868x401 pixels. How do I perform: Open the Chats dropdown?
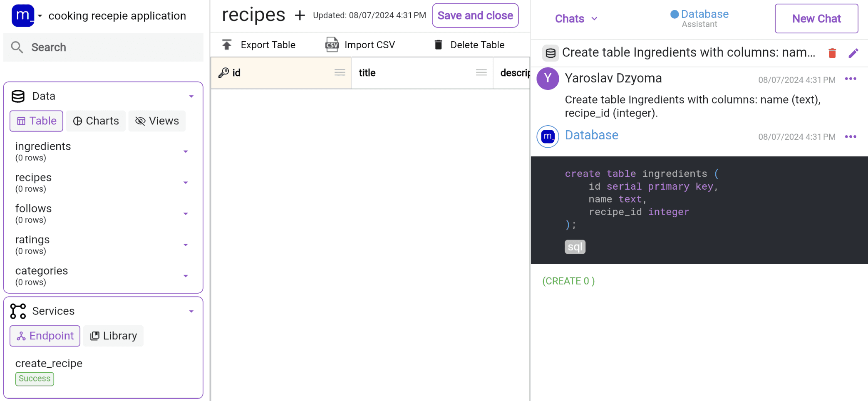click(575, 18)
